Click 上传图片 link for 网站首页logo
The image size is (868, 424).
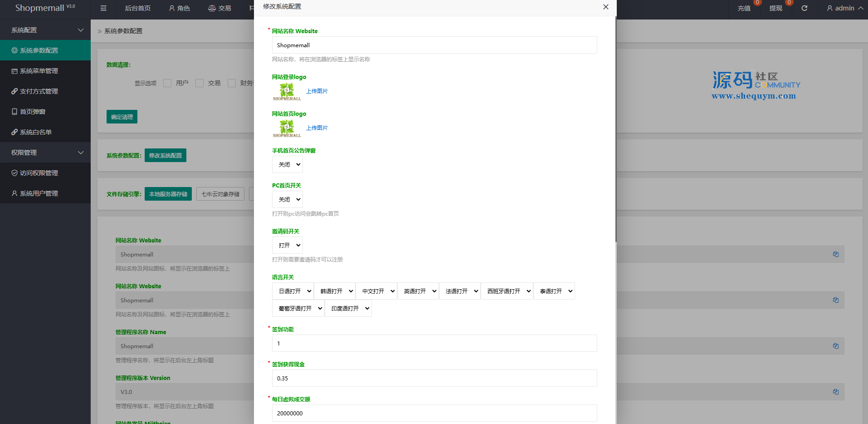pos(317,128)
